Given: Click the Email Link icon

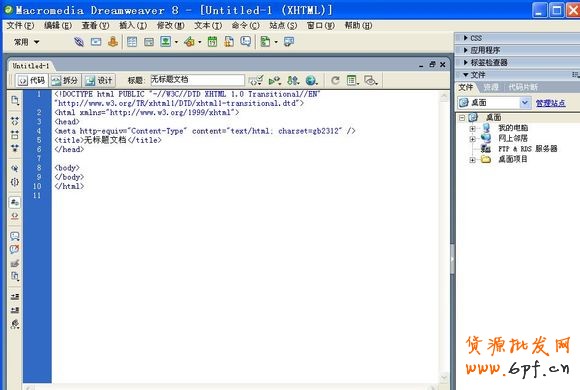Looking at the screenshot, I should (x=96, y=42).
